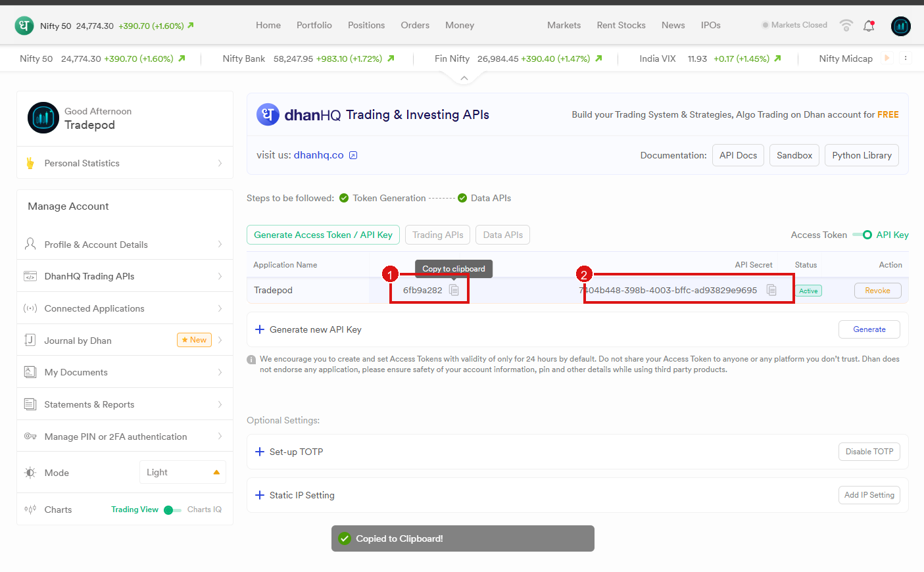Image resolution: width=924 pixels, height=572 pixels.
Task: Open Rent Stocks page
Action: tap(621, 26)
